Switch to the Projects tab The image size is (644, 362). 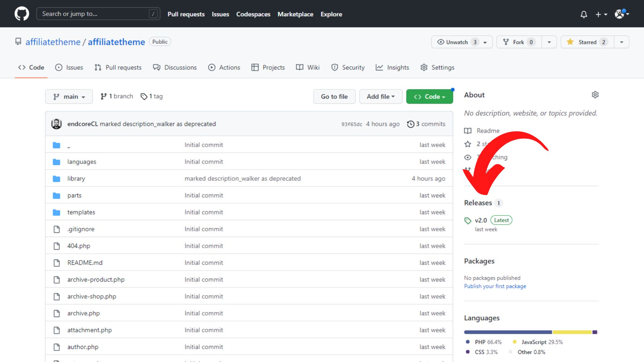tap(268, 67)
